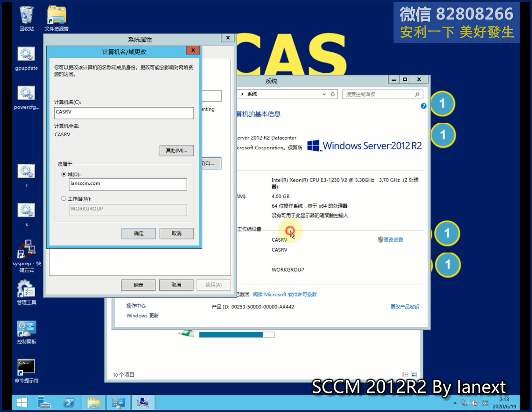
Task: Select the desktop shortcut named s
Action: [x=26, y=215]
